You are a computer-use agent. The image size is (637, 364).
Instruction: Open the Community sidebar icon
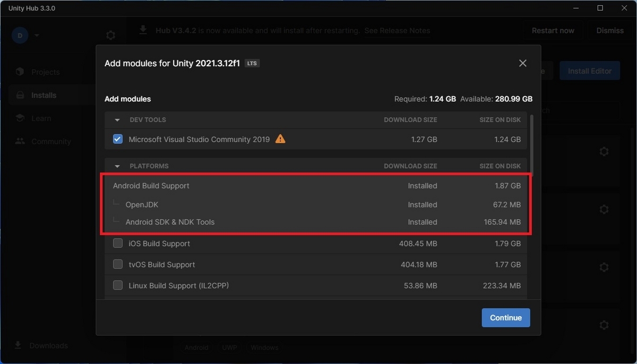[x=20, y=141]
